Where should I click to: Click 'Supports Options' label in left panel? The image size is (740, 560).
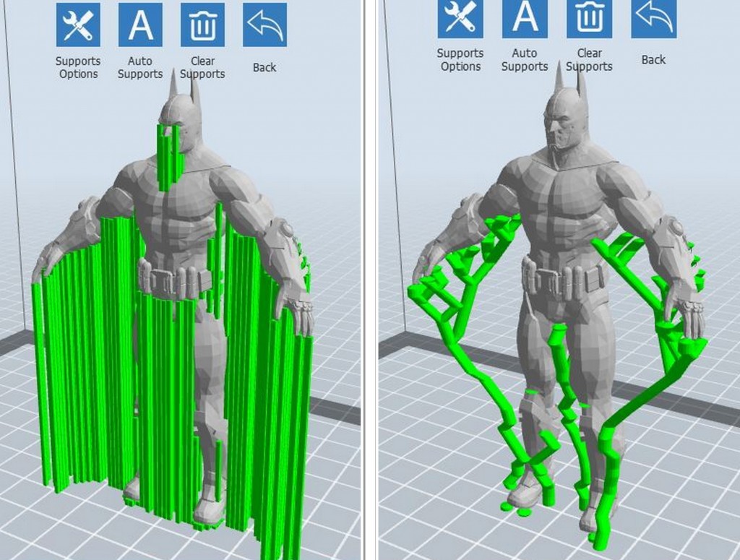pos(78,67)
